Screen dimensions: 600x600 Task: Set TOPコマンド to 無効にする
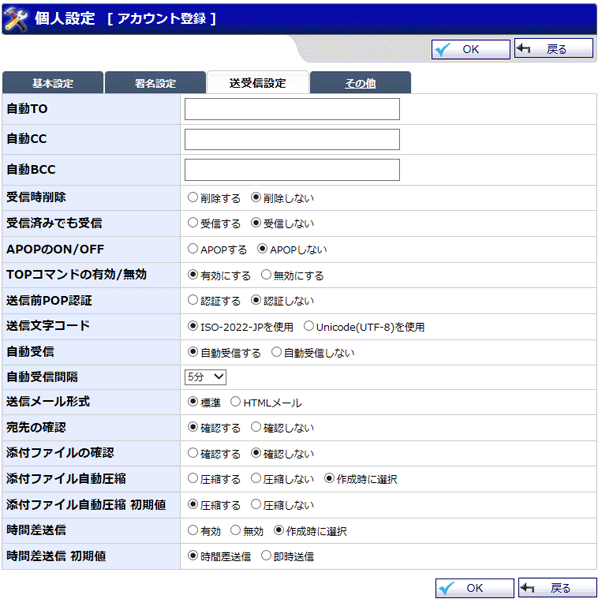click(266, 274)
